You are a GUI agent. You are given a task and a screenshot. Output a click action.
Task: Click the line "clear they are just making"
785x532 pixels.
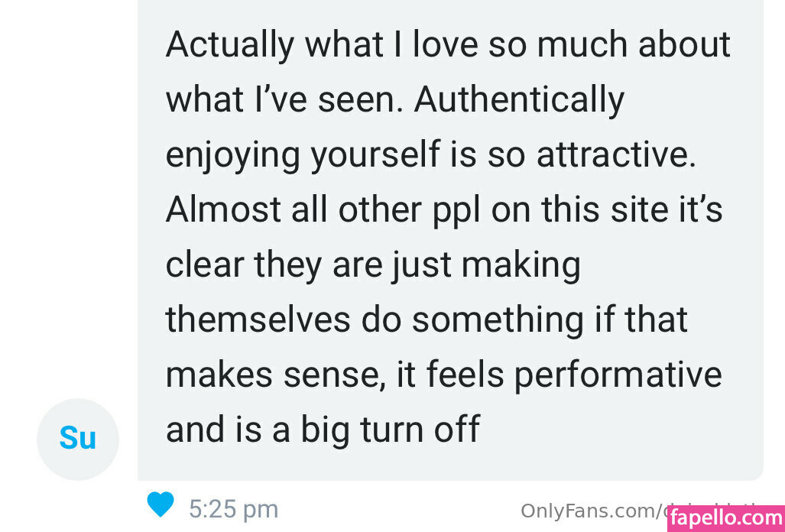pos(373,264)
